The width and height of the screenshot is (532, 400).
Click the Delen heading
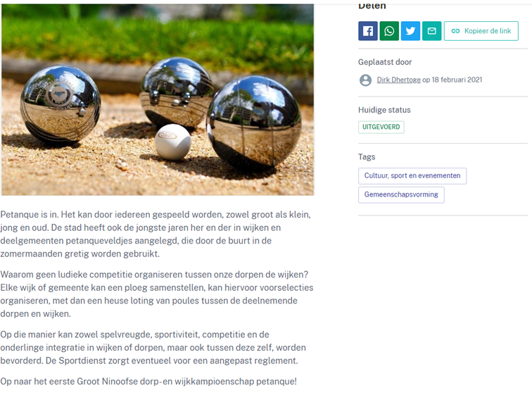point(372,6)
